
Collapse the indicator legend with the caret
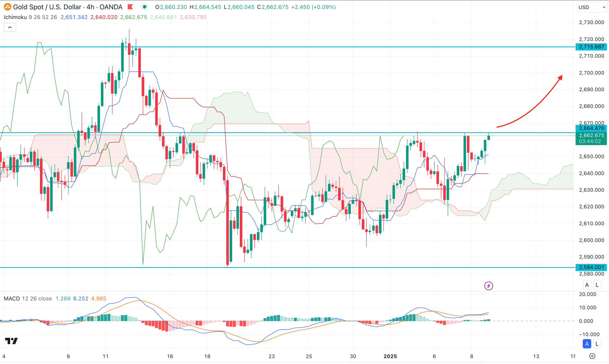pyautogui.click(x=10, y=27)
